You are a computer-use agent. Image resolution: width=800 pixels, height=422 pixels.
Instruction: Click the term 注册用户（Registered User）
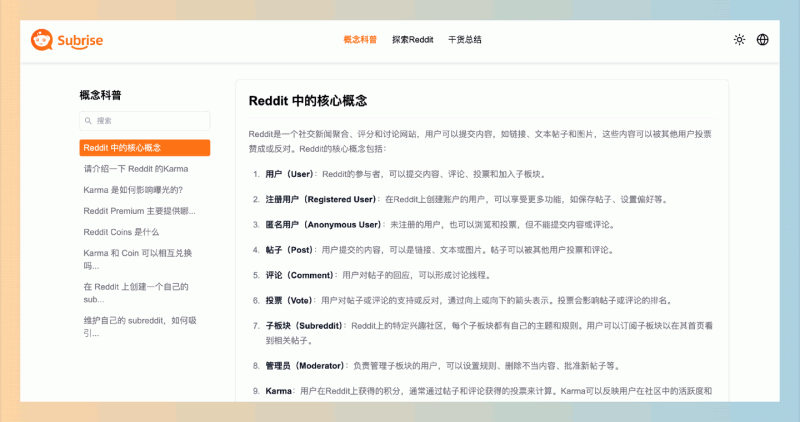pyautogui.click(x=321, y=200)
